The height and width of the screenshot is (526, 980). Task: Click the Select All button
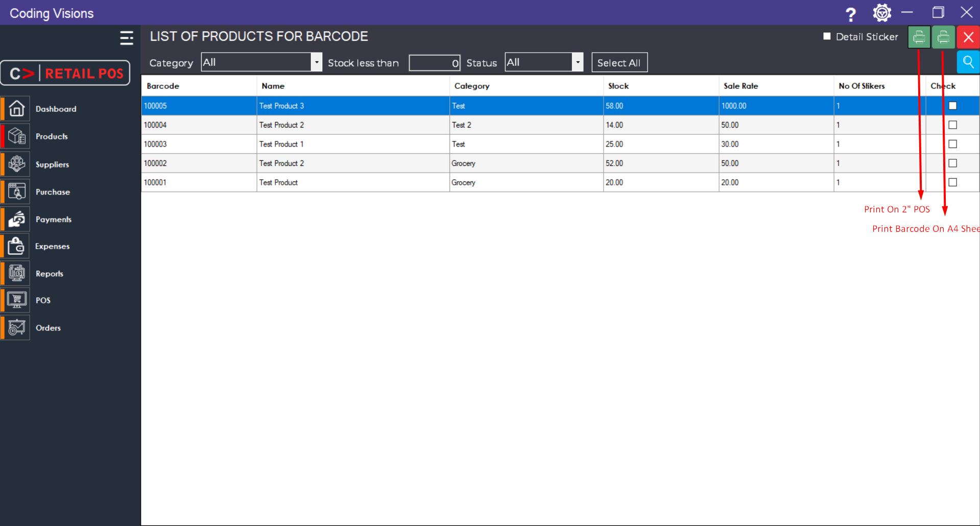pyautogui.click(x=619, y=62)
